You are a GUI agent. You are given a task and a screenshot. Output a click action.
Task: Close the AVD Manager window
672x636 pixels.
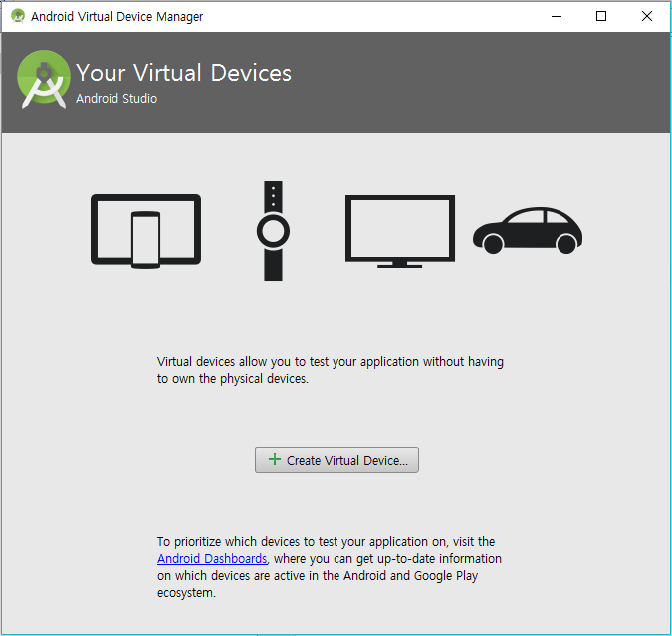[x=647, y=16]
